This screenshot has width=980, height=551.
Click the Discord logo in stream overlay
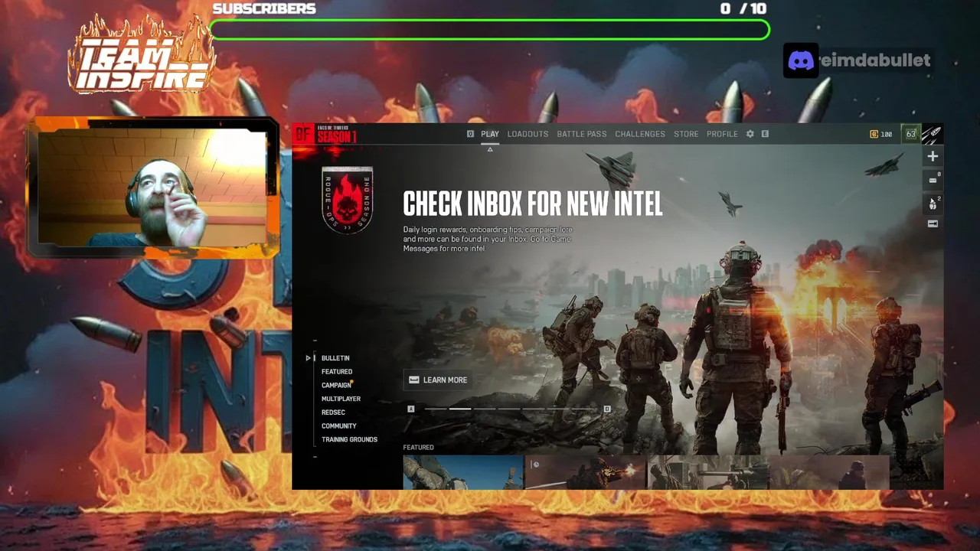801,60
